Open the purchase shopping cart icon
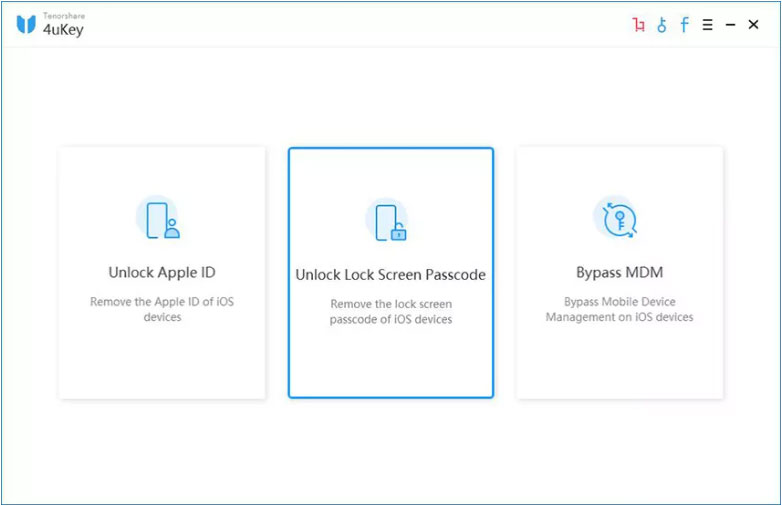This screenshot has width=782, height=506. [638, 25]
